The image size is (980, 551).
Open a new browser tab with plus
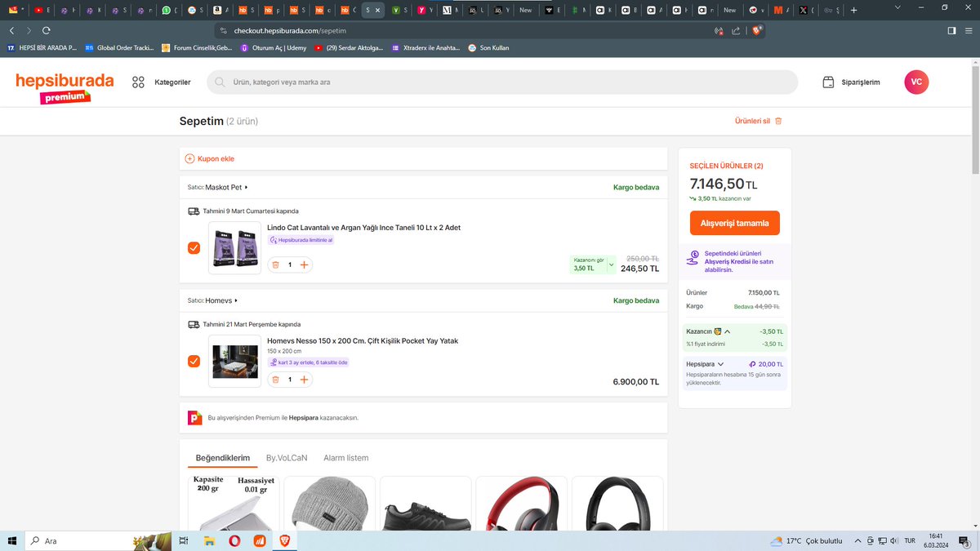click(x=853, y=10)
